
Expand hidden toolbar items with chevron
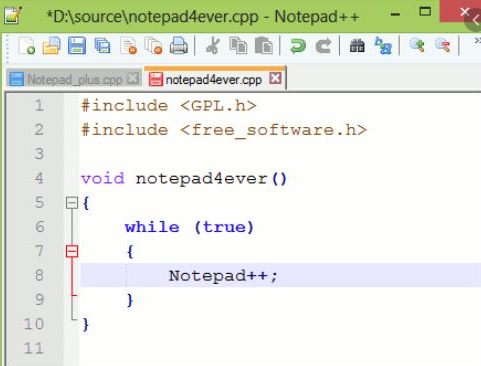[477, 41]
